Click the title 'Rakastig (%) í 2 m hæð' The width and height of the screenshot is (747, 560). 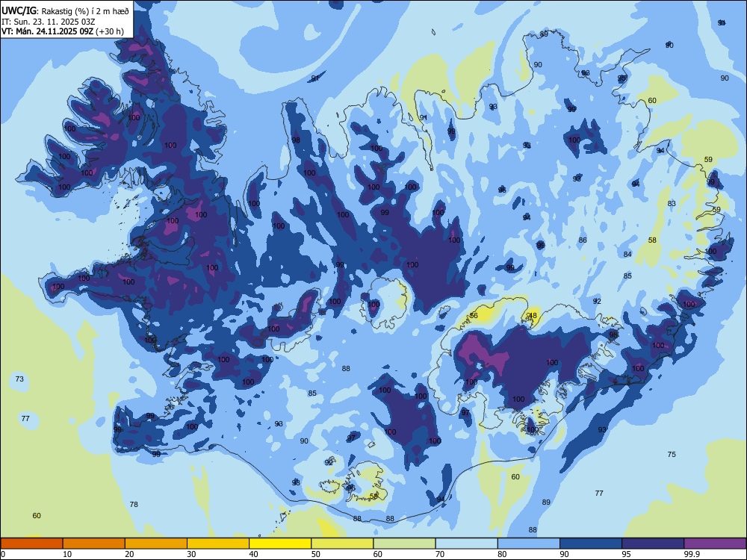point(85,11)
